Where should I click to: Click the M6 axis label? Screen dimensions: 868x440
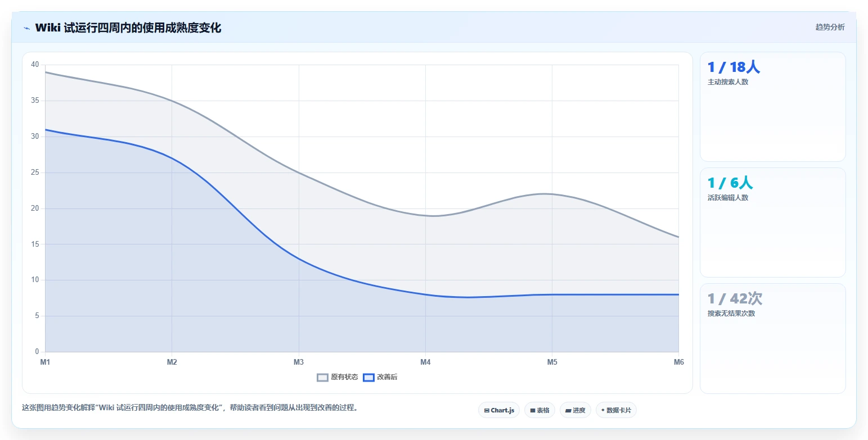pos(678,362)
